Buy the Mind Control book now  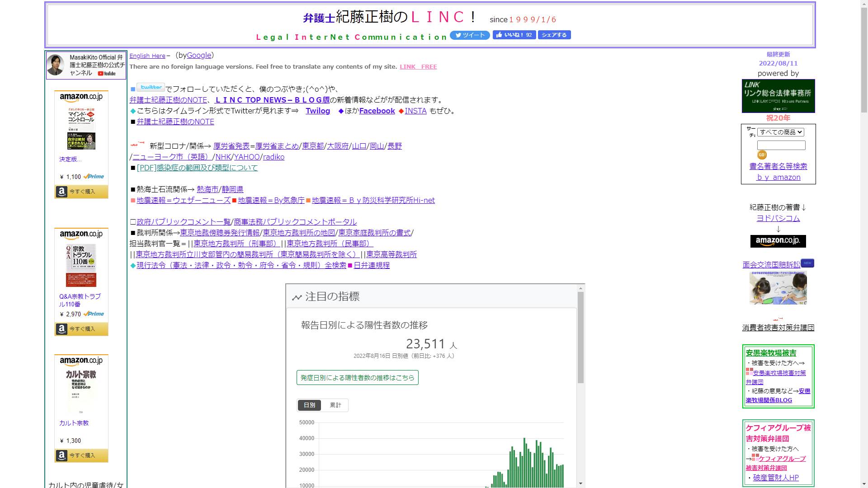pyautogui.click(x=81, y=192)
